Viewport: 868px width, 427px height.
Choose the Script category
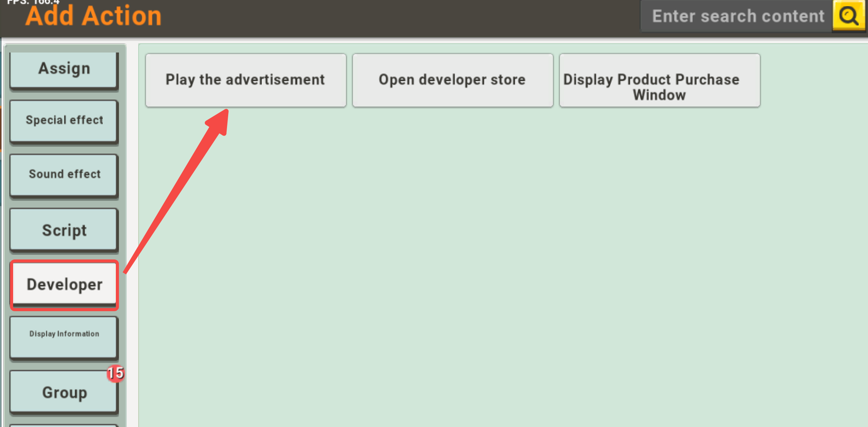[64, 230]
